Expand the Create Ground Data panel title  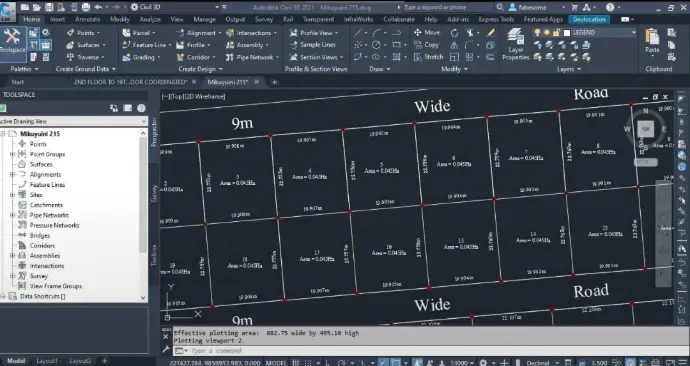pyautogui.click(x=85, y=69)
